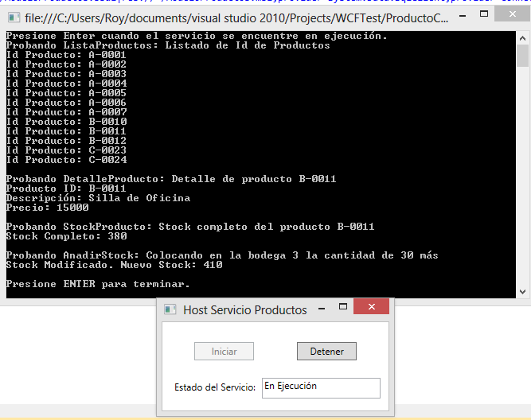531x420 pixels.
Task: Close the console window
Action: [x=513, y=14]
